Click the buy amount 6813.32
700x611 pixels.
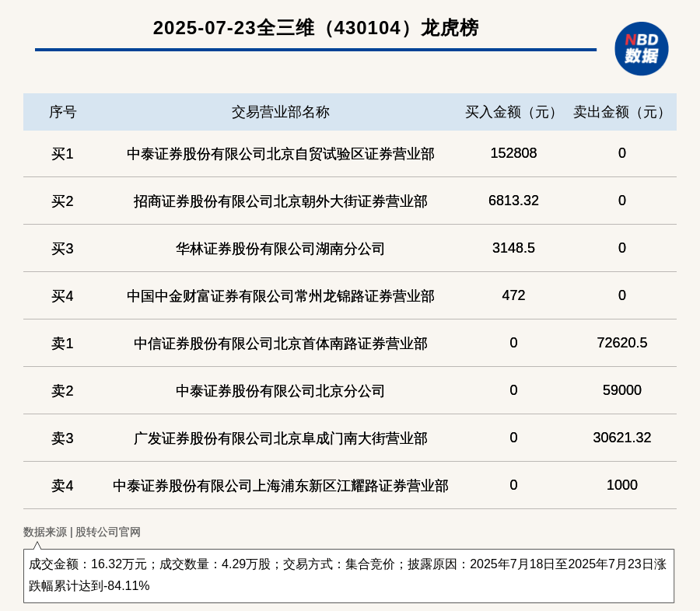513,201
